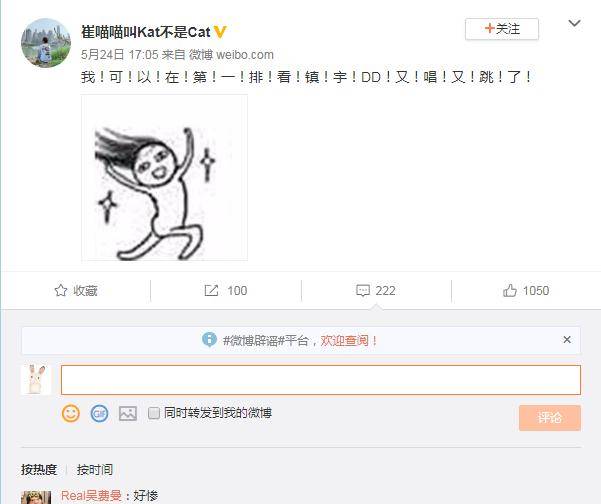Click the blue info icon in notice bar
601x504 pixels.
coord(209,340)
